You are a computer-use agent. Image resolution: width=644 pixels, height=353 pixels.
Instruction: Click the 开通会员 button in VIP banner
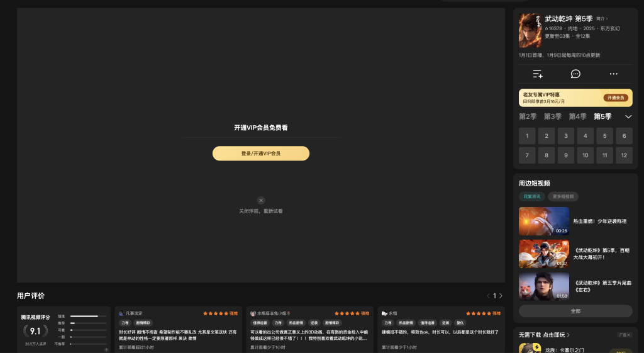[616, 98]
